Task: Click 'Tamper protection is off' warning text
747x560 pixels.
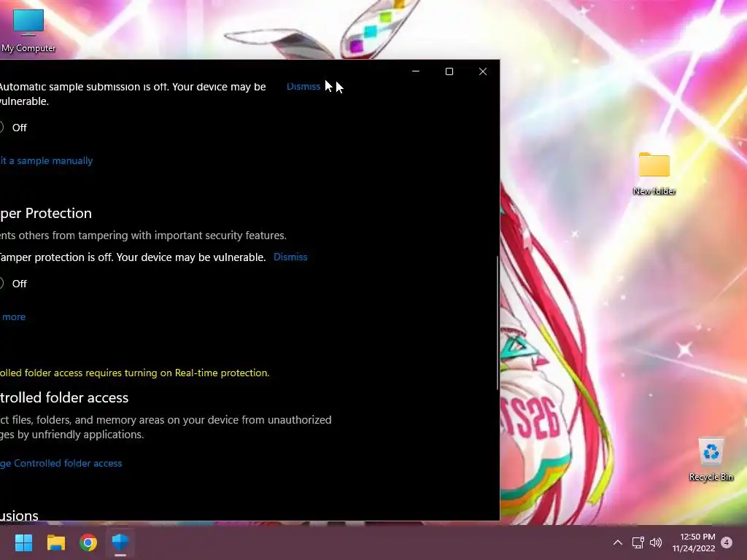Action: point(133,257)
